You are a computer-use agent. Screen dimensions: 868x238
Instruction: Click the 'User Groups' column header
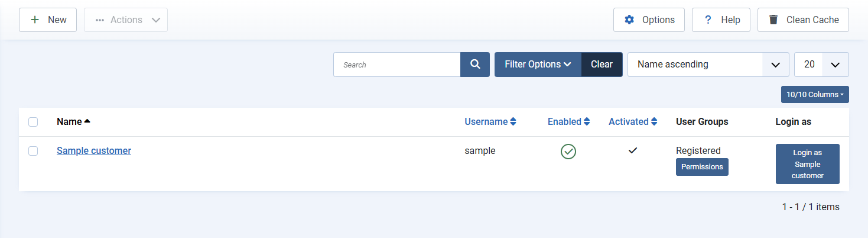702,121
